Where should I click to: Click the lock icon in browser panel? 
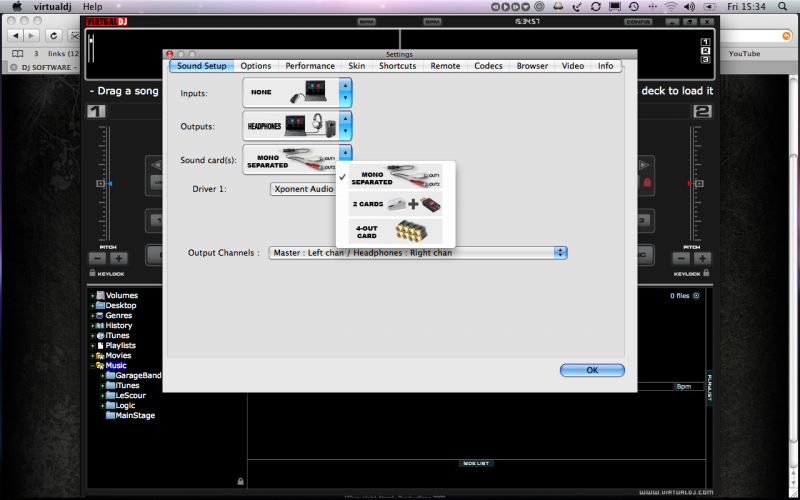pyautogui.click(x=240, y=481)
